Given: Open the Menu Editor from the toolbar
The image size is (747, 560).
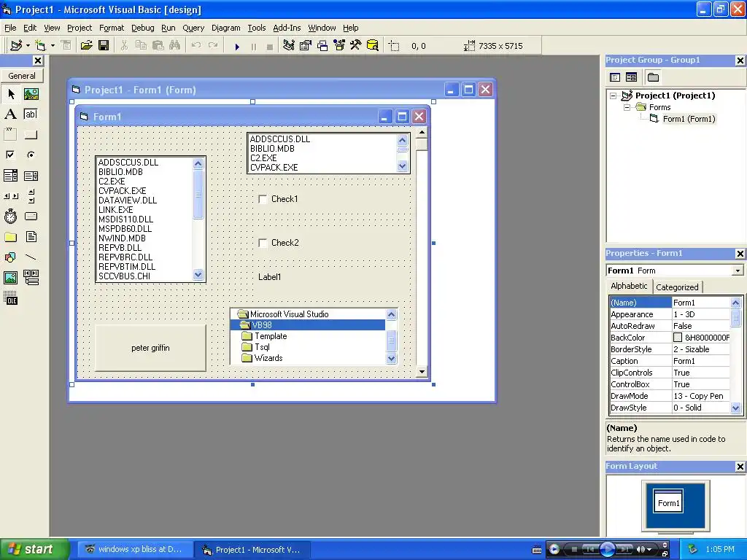Looking at the screenshot, I should pos(66,46).
